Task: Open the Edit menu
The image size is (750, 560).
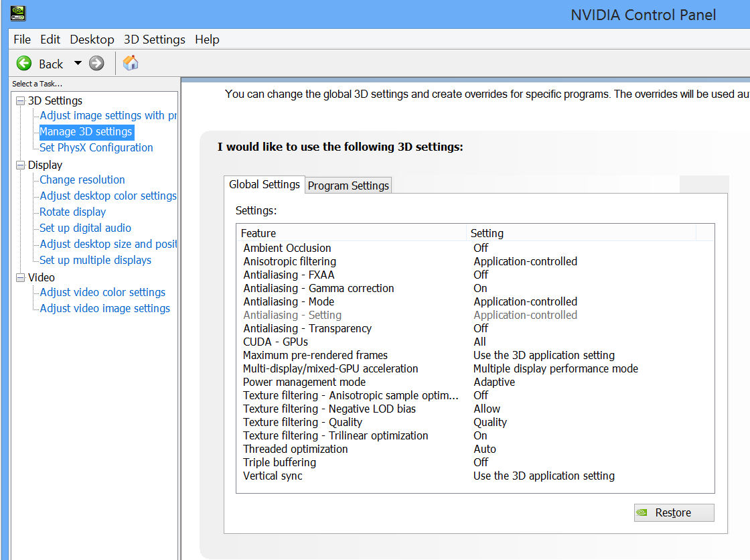Action: pos(50,40)
